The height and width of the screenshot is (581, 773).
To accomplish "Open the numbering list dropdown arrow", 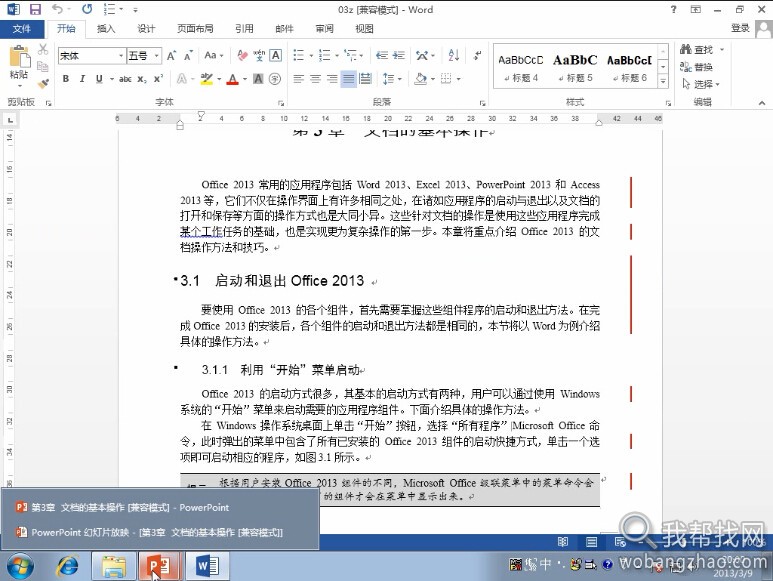I will tap(337, 56).
